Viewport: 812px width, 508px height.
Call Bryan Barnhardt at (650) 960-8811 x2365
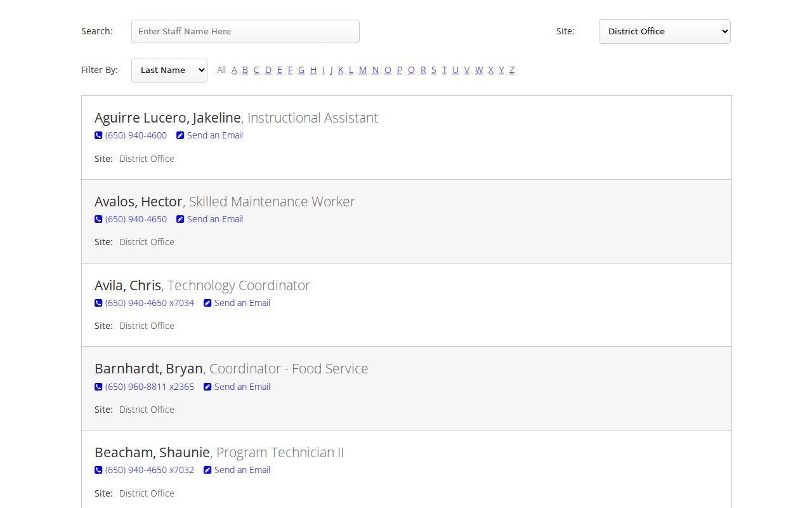[150, 387]
